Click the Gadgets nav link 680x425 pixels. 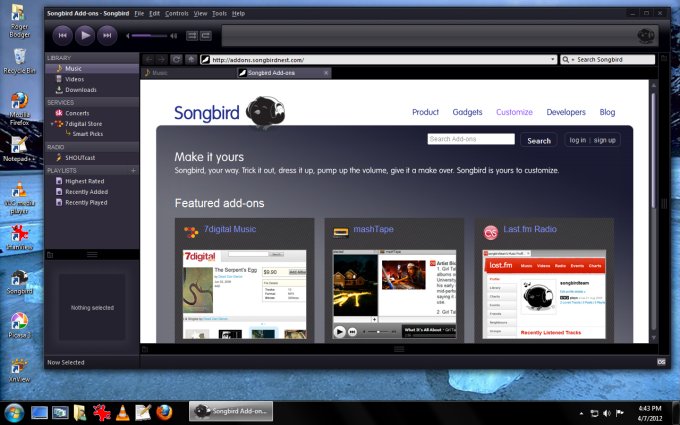point(467,112)
